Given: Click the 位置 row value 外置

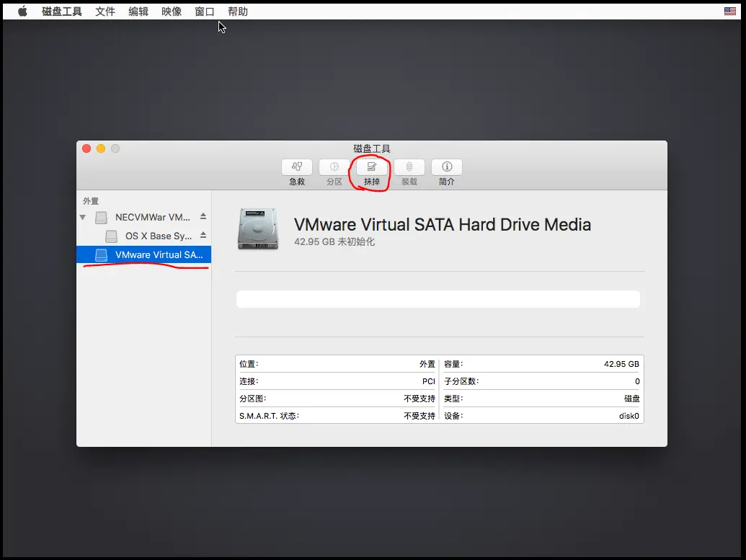Looking at the screenshot, I should 427,364.
